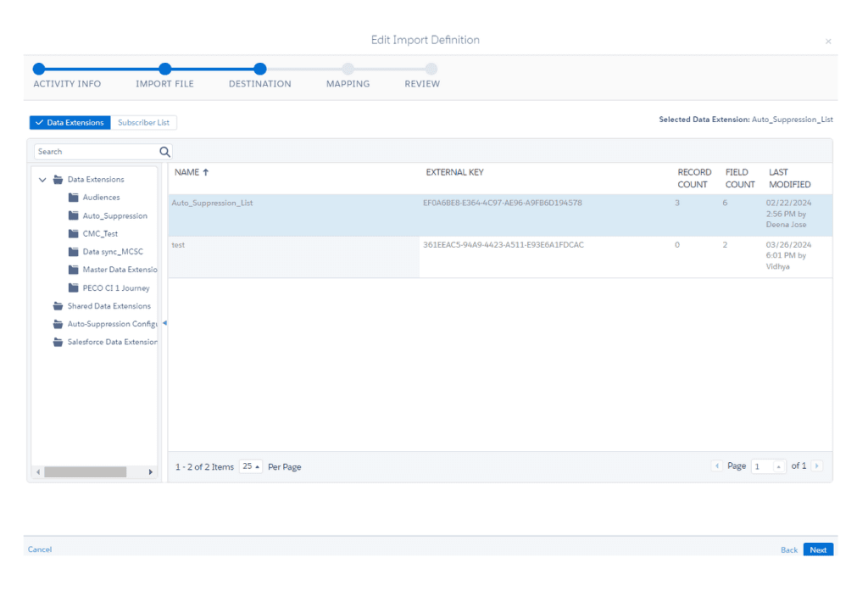Open the PECO CI 1 Journey folder
The width and height of the screenshot is (868, 591).
click(115, 288)
